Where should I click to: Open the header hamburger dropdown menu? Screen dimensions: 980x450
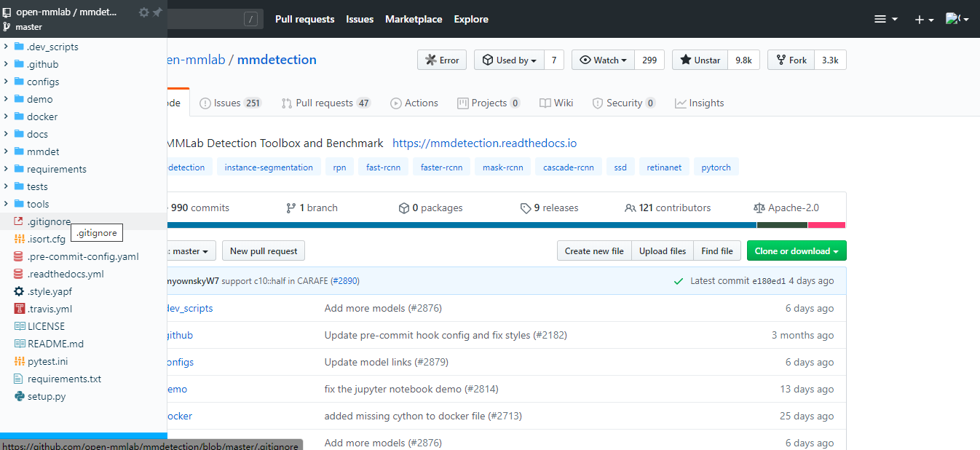(x=885, y=20)
